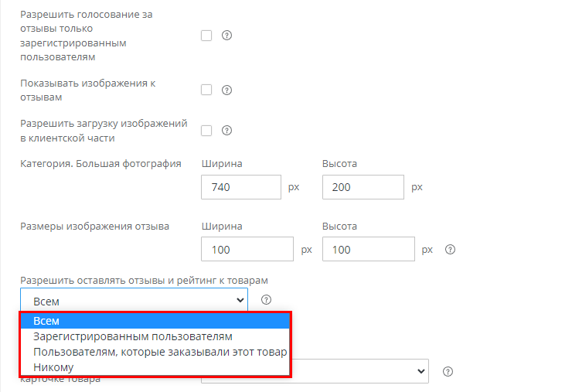Open help icon for review voting setting
Viewport: 572px width, 392px height.
pyautogui.click(x=226, y=36)
